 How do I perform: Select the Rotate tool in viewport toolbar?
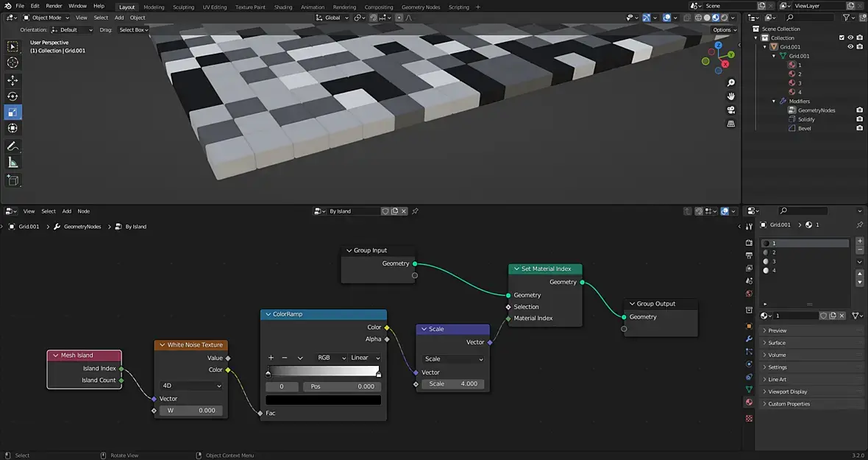(x=13, y=96)
